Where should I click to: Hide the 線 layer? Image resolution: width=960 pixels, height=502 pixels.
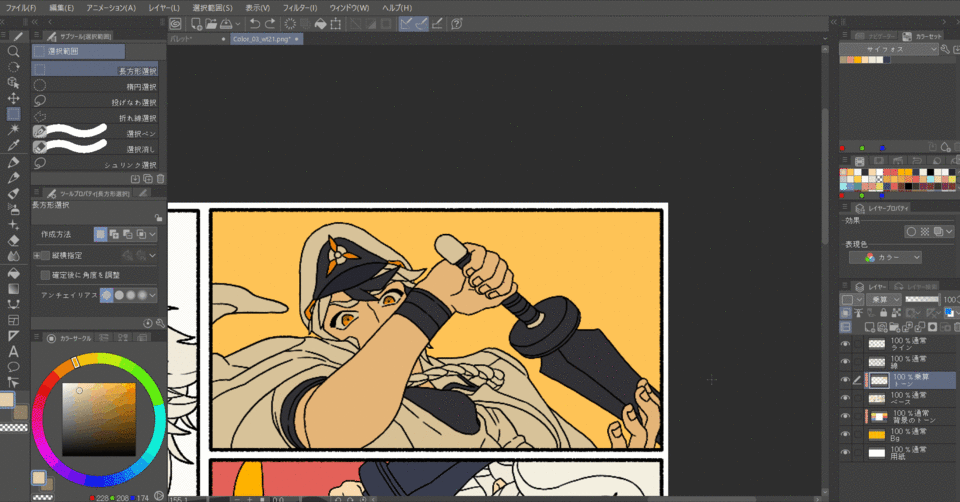846,362
